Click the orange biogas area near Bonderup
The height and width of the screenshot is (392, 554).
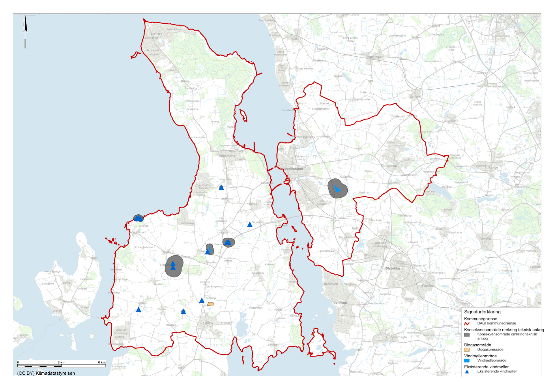point(211,304)
